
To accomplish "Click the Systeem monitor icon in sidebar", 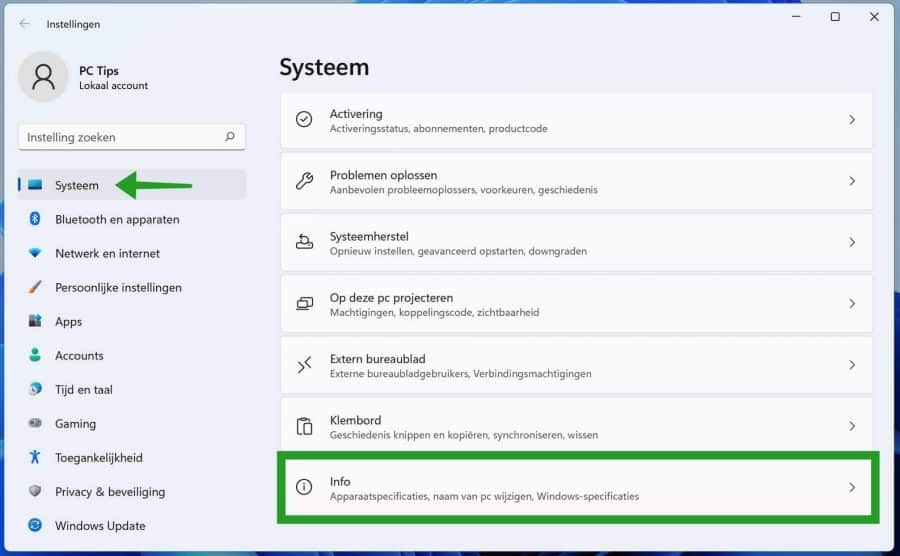I will (35, 185).
